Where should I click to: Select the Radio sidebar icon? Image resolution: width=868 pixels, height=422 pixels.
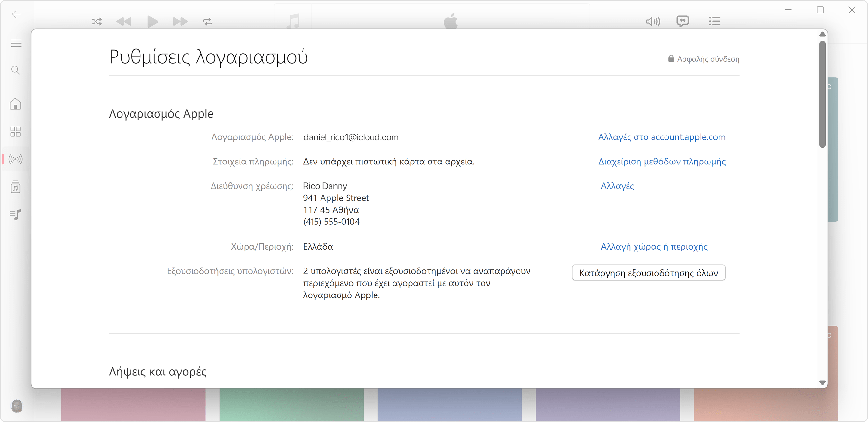pos(15,159)
